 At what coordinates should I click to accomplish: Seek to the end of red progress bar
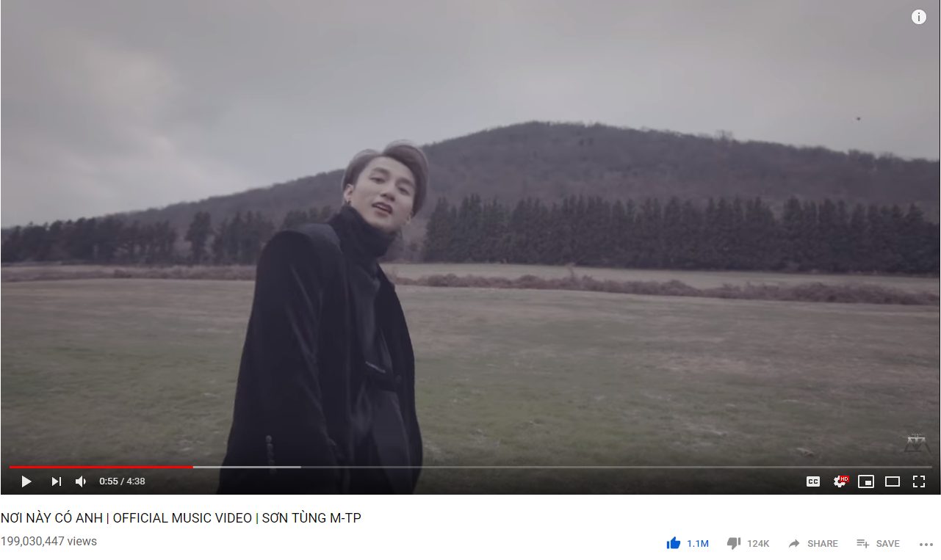point(192,467)
